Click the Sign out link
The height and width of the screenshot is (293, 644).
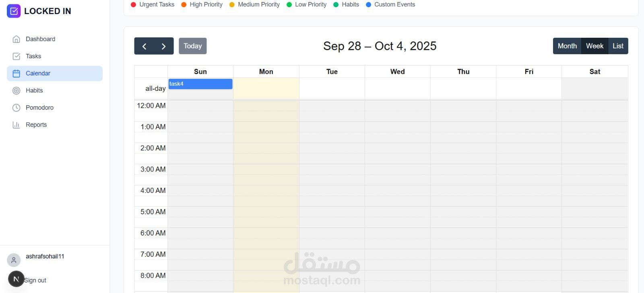(35, 280)
